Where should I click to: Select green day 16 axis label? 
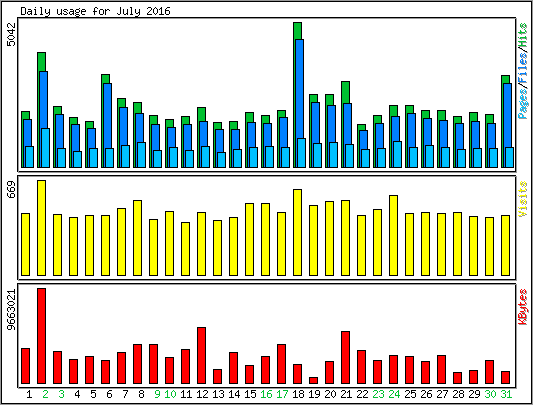[266, 394]
